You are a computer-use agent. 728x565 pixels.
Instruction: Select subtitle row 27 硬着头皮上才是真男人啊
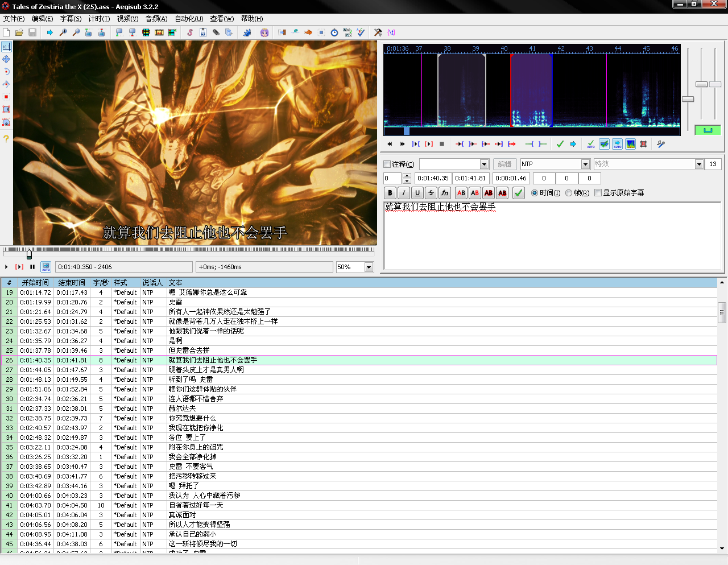click(359, 370)
